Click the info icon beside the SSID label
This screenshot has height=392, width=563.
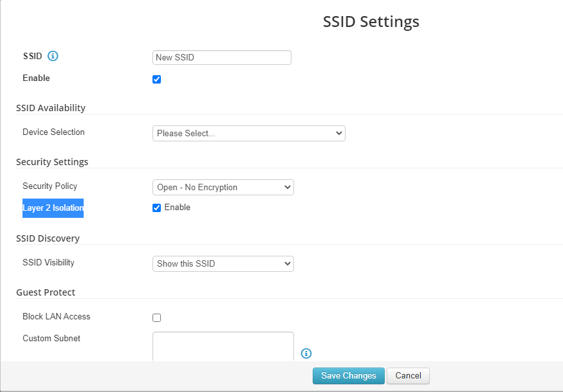click(51, 56)
